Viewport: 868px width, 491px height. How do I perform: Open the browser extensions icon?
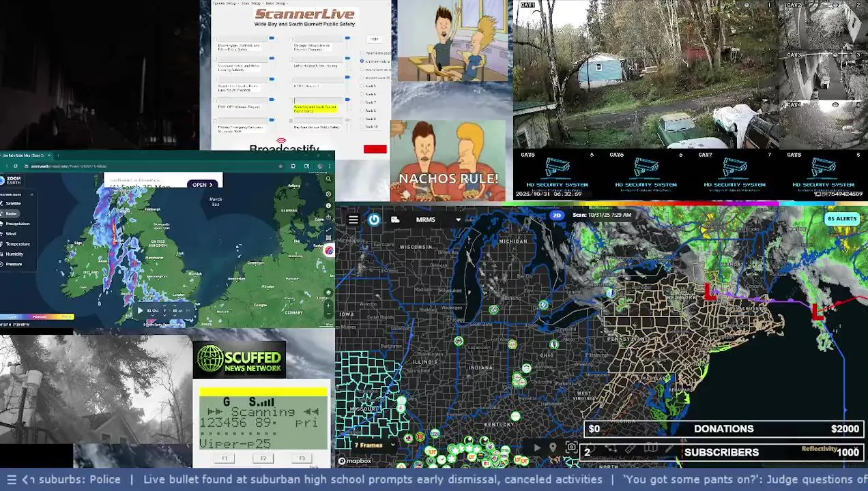(x=293, y=166)
